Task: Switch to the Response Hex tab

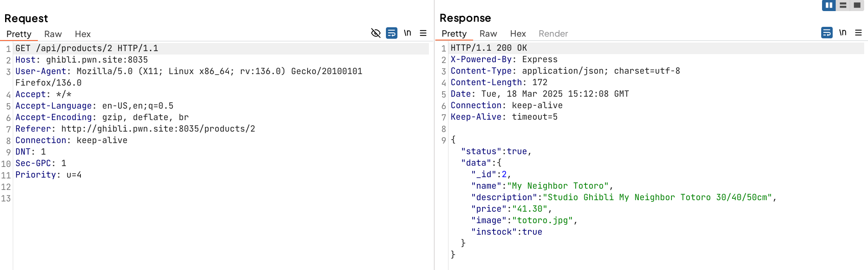Action: (x=518, y=34)
